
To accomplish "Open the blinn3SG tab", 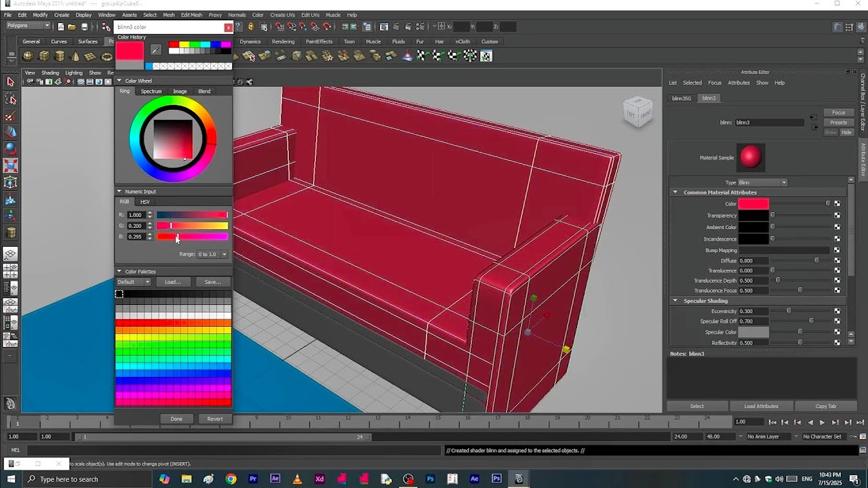I will [682, 98].
